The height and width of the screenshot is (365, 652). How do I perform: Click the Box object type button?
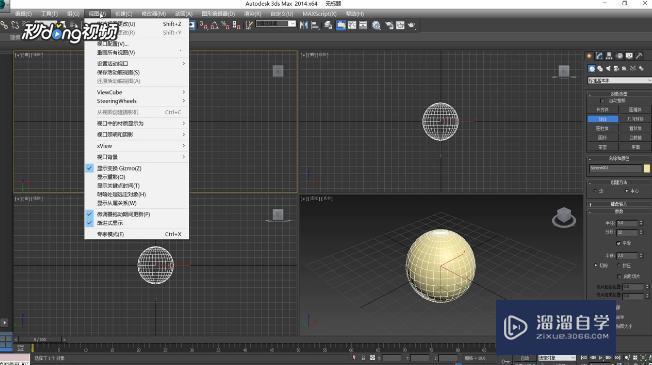click(x=603, y=110)
